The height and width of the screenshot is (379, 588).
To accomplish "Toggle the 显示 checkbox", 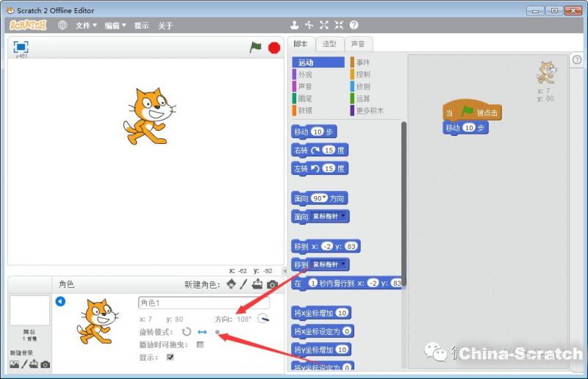I will coord(171,358).
